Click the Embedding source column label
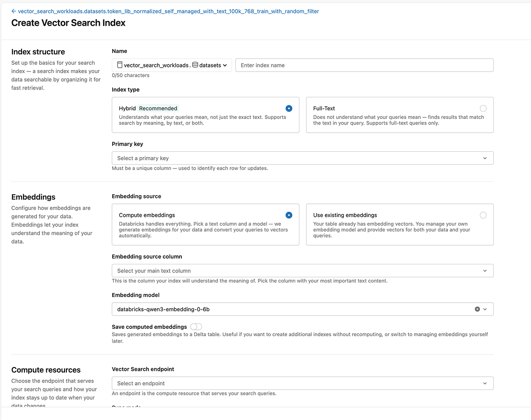 coord(147,257)
